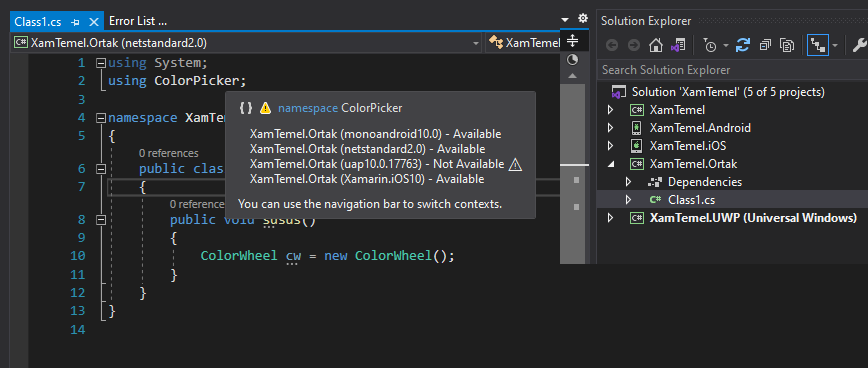Expand the XamTemel.iOS project node
Image resolution: width=868 pixels, height=368 pixels.
611,147
